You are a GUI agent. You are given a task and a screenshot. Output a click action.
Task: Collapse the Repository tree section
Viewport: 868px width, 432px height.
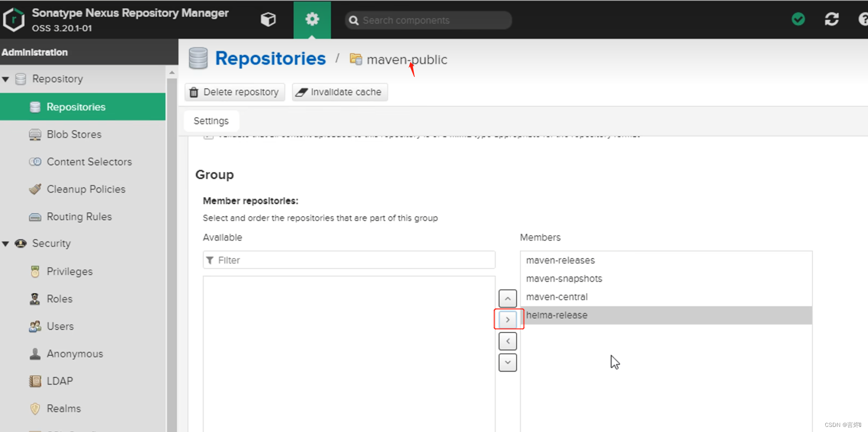[x=6, y=79]
